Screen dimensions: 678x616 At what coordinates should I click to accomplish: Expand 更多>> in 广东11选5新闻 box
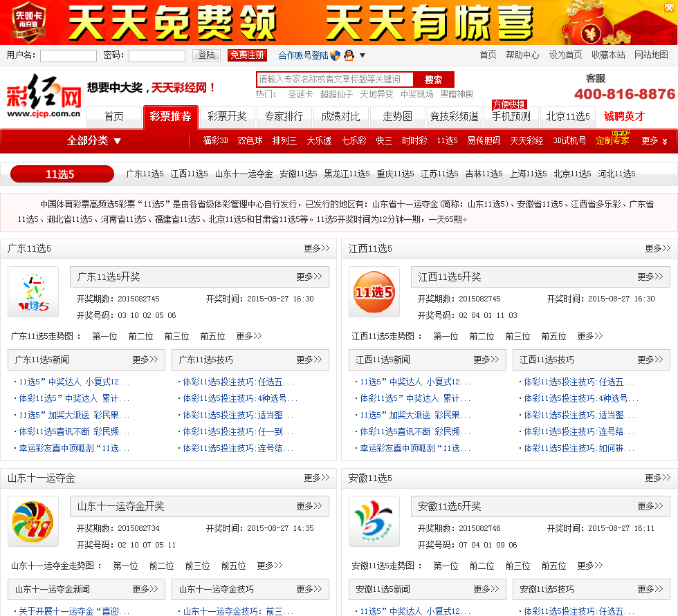[145, 360]
